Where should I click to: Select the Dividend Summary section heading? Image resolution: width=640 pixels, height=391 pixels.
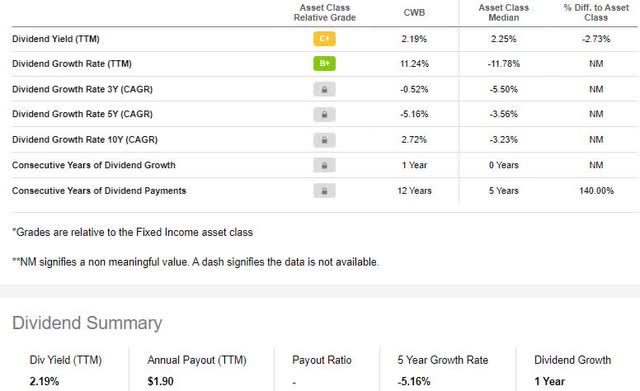click(x=87, y=323)
